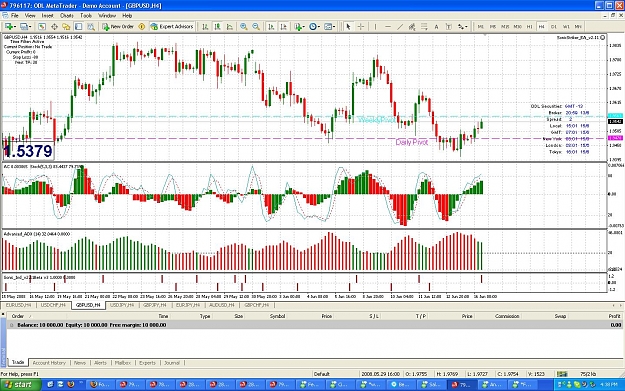The image size is (625, 391).
Task: Select the Vertical Line drawing tool
Action: 375,26
